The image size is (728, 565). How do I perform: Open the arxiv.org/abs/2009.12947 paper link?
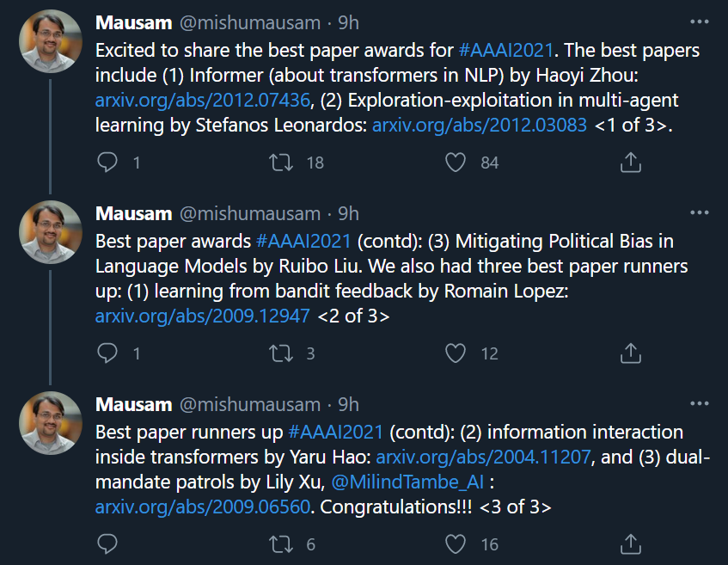tap(202, 316)
